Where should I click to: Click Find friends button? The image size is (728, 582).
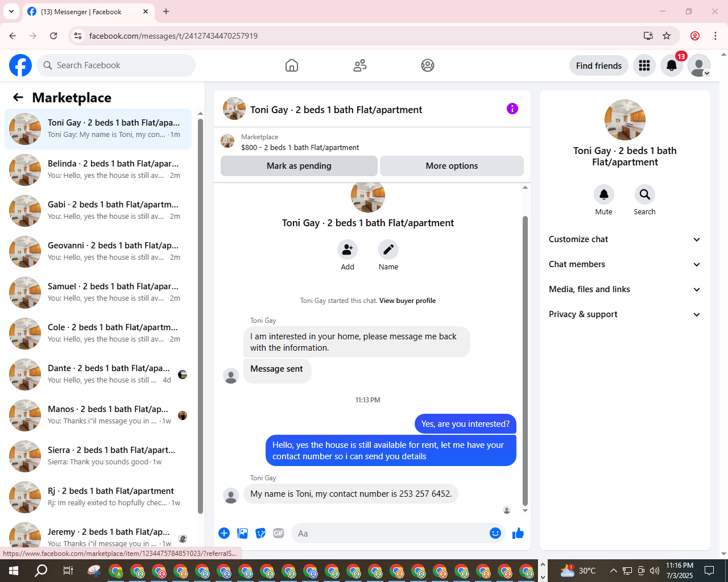pyautogui.click(x=599, y=65)
